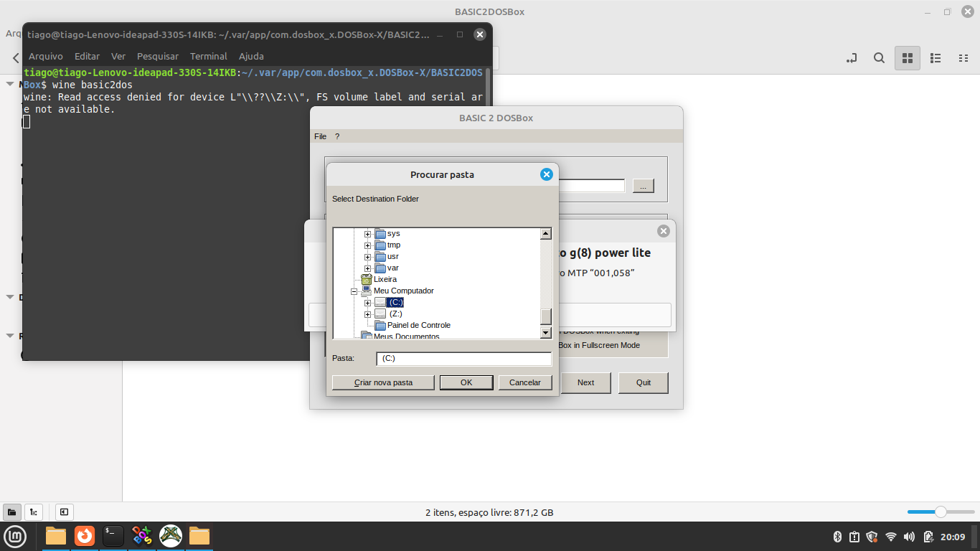Screen dimensions: 980x551
Task: Dismiss the power lite notification popup
Action: pyautogui.click(x=664, y=231)
